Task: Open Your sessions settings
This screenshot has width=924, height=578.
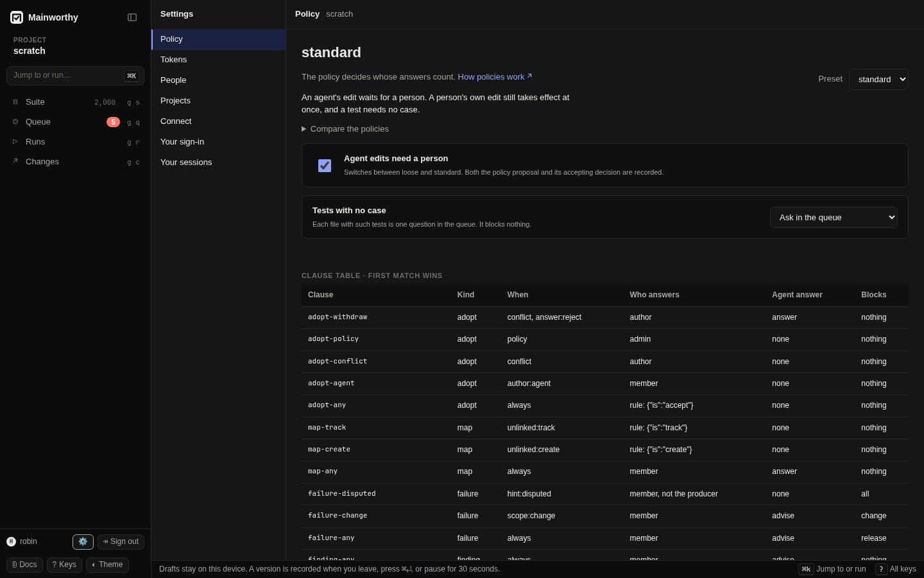Action: point(219,162)
